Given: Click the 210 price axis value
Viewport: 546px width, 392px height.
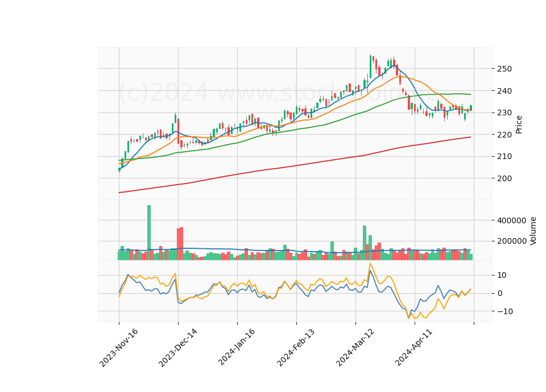Looking at the screenshot, I should (x=505, y=157).
